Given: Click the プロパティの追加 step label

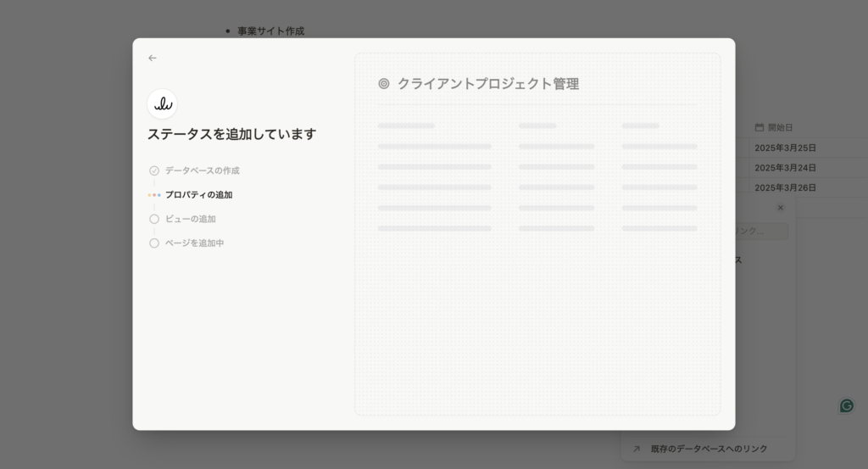Looking at the screenshot, I should (198, 195).
